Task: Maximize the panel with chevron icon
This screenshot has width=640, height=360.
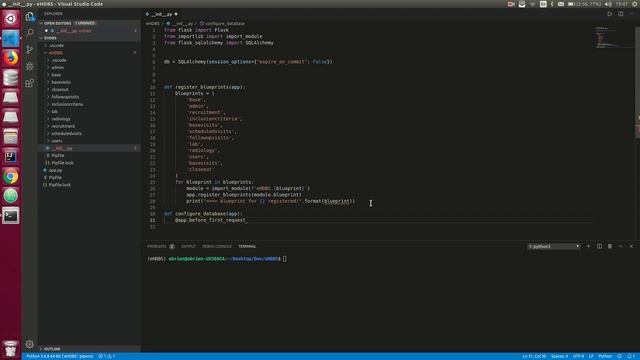Action: coord(620,246)
